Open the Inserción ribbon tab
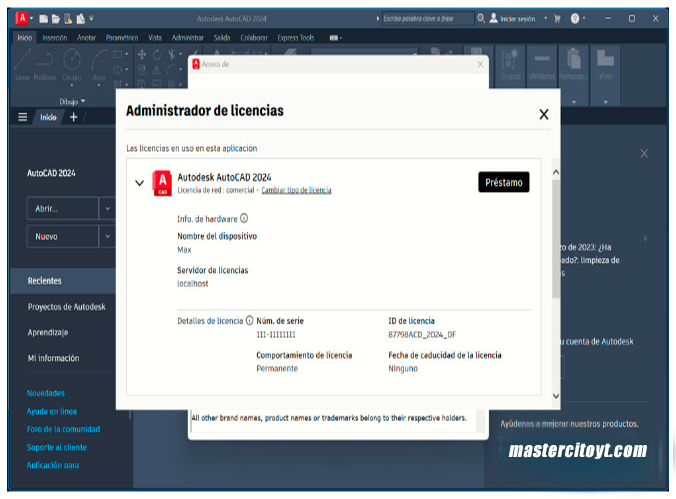Image resolution: width=676 pixels, height=499 pixels. [x=55, y=38]
